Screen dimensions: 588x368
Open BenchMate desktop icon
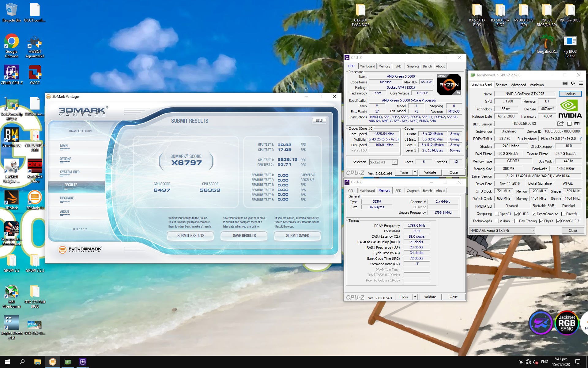click(x=11, y=137)
